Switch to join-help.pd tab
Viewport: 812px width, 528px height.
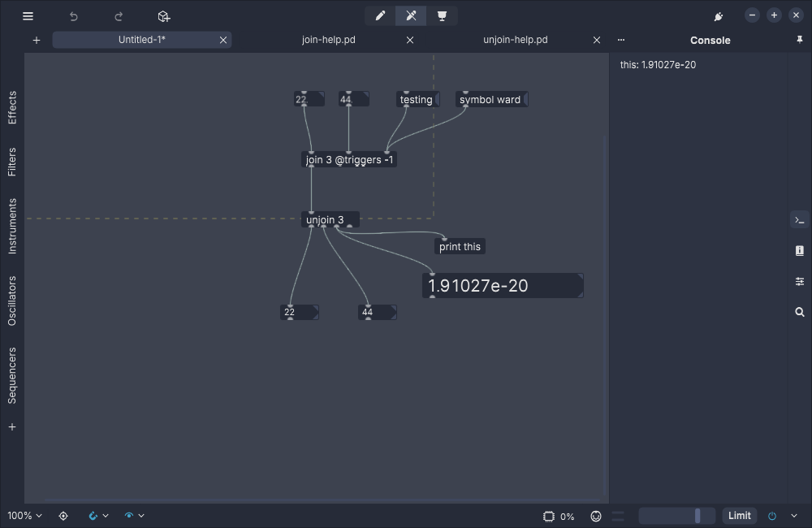(328, 40)
